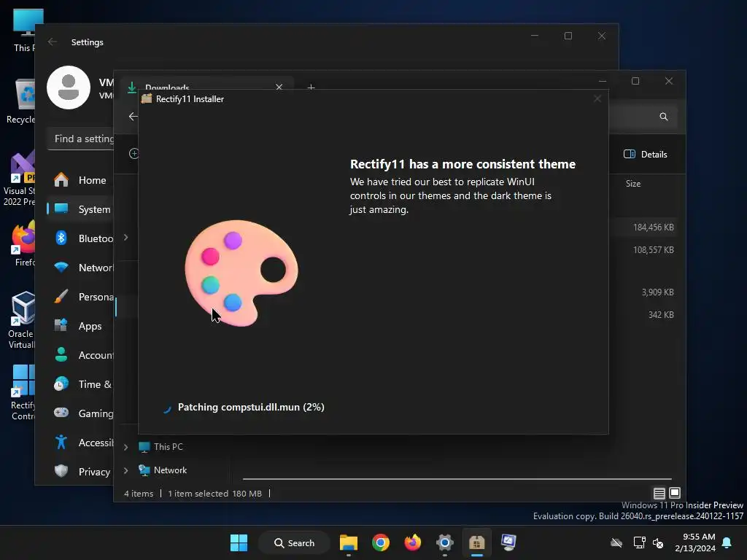Click the Network wifi icon in Settings
Screen dimensions: 747x560
61,267
